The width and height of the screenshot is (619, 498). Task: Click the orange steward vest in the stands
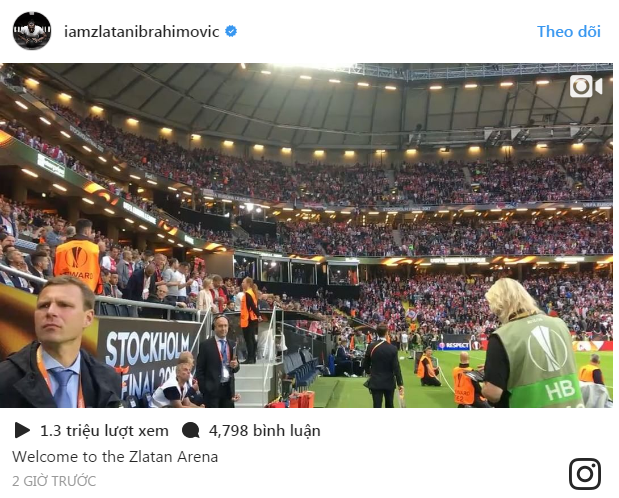tap(77, 263)
